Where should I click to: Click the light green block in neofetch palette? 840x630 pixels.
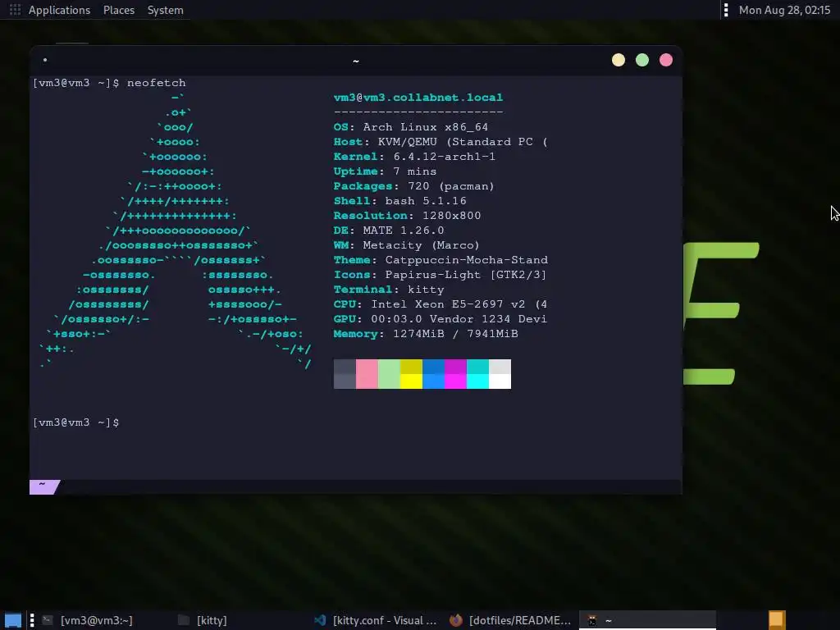pos(389,374)
